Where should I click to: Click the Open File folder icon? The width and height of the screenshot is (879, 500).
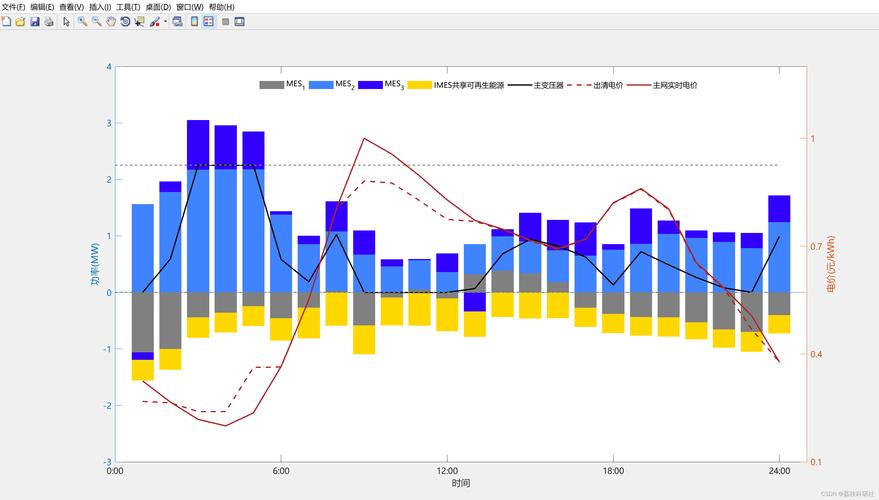(x=20, y=21)
